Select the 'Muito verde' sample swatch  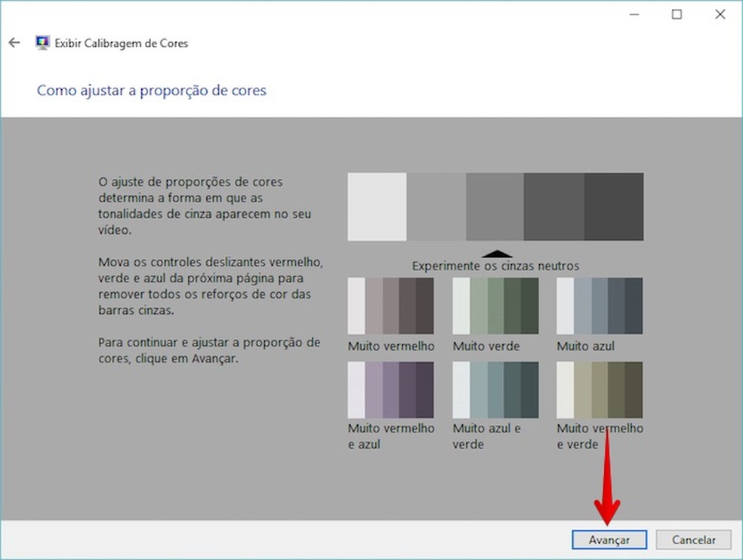[495, 305]
